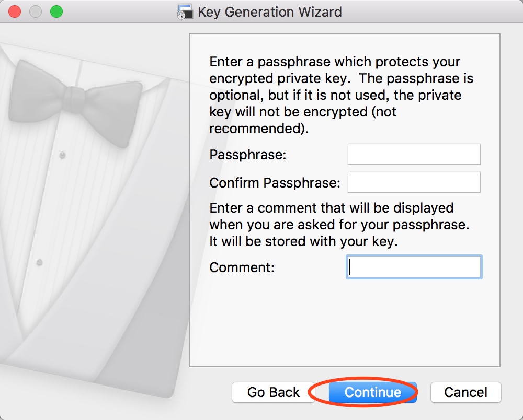Go back to the previous wizard step

pyautogui.click(x=273, y=392)
